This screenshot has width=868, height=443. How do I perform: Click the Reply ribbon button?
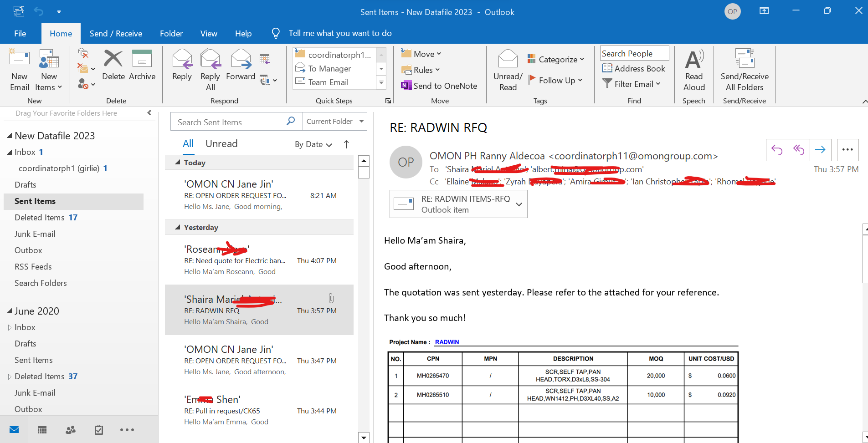pos(182,65)
